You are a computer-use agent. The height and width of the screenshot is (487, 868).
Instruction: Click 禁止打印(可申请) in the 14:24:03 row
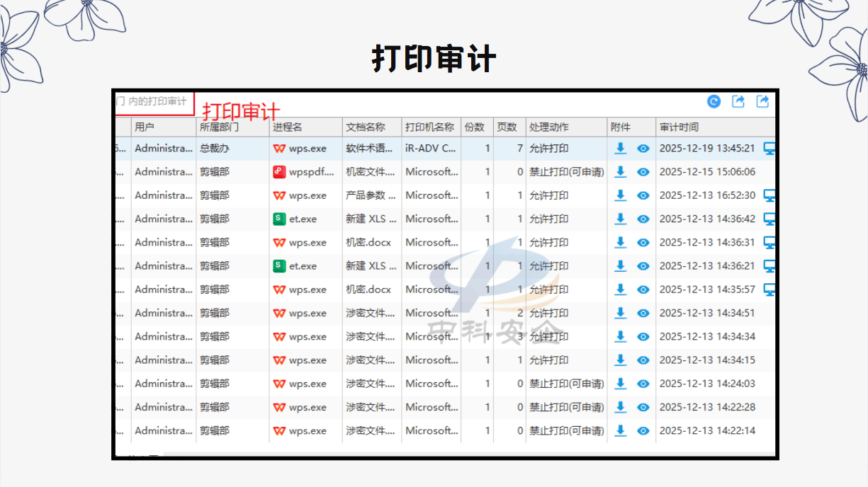pyautogui.click(x=567, y=384)
